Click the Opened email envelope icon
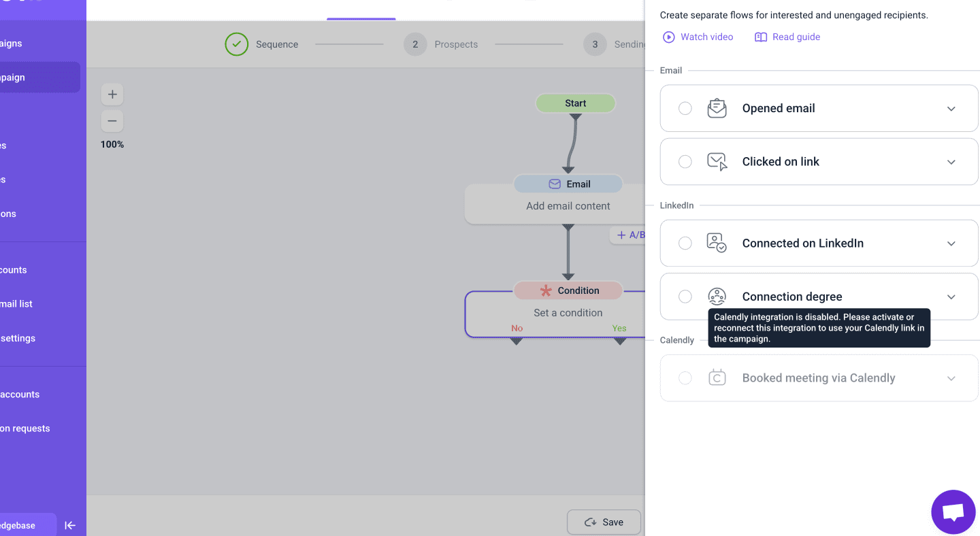The height and width of the screenshot is (536, 980). (717, 108)
